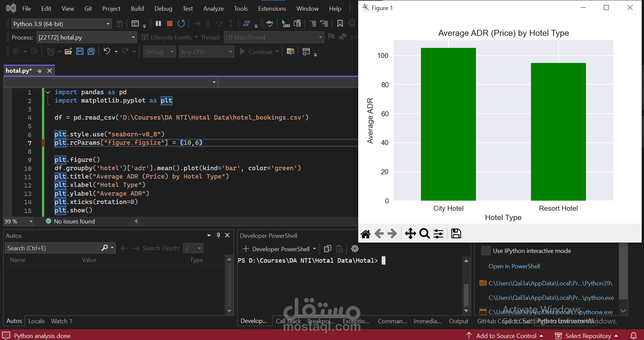Open the Python 3.9 (64-bit) environment dropdown

pos(108,24)
